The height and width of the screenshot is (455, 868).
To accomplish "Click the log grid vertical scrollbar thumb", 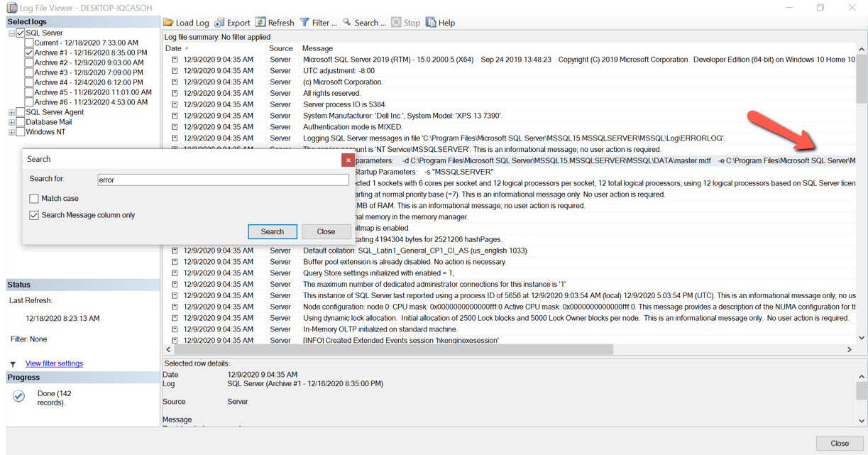I will [862, 80].
